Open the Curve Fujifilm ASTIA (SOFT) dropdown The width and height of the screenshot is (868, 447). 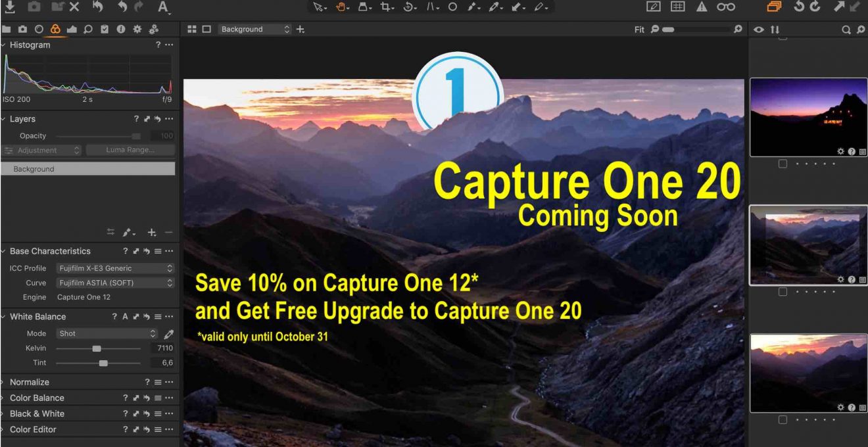click(x=115, y=283)
